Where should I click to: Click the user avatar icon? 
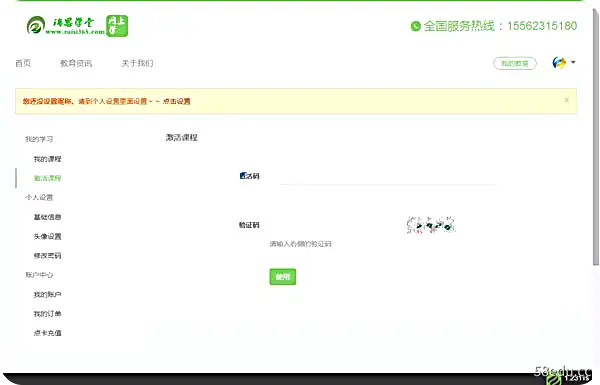tap(559, 62)
